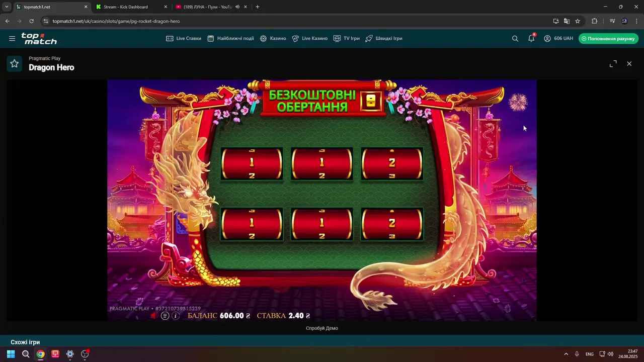Screen dimensions: 644x362
Task: Open Chrome extensions puzzle icon
Action: (594, 21)
